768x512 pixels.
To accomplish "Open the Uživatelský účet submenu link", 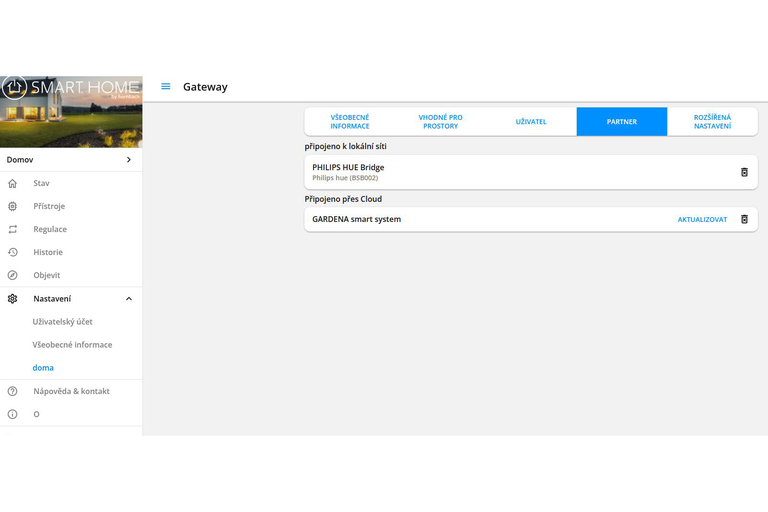I will coord(63,322).
